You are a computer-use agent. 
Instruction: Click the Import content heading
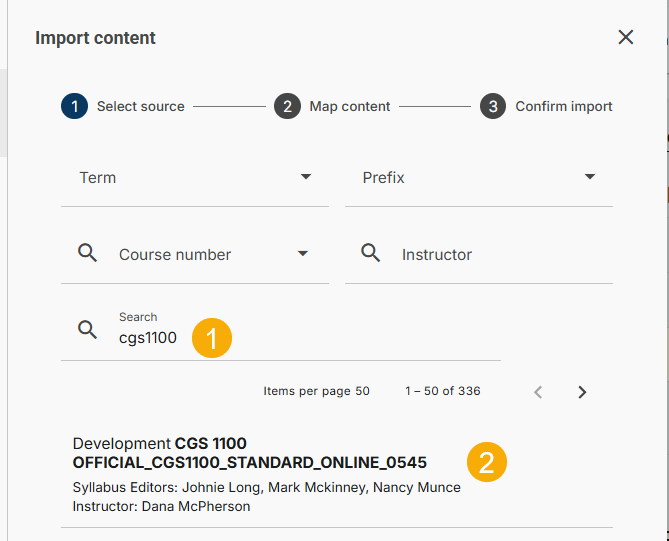click(x=96, y=38)
